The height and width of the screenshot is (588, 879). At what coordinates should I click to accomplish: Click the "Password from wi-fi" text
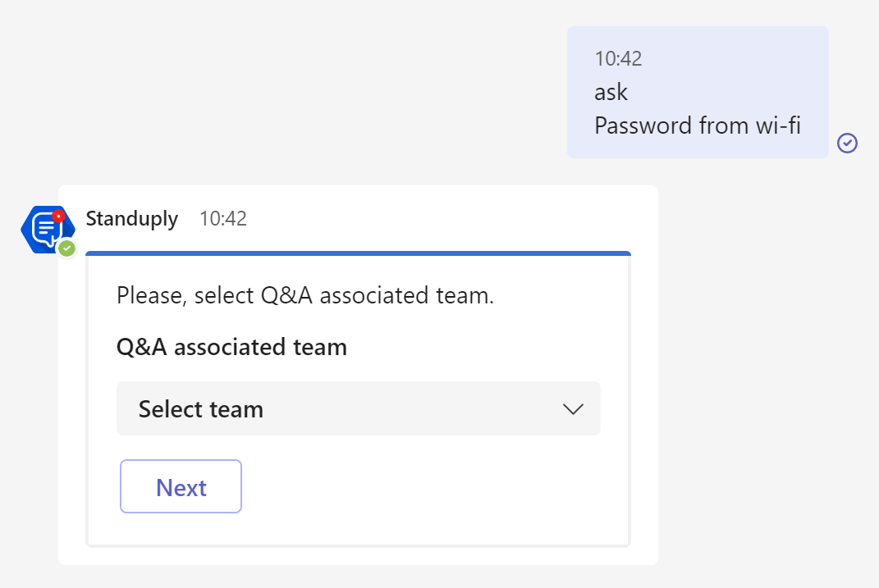click(x=697, y=125)
